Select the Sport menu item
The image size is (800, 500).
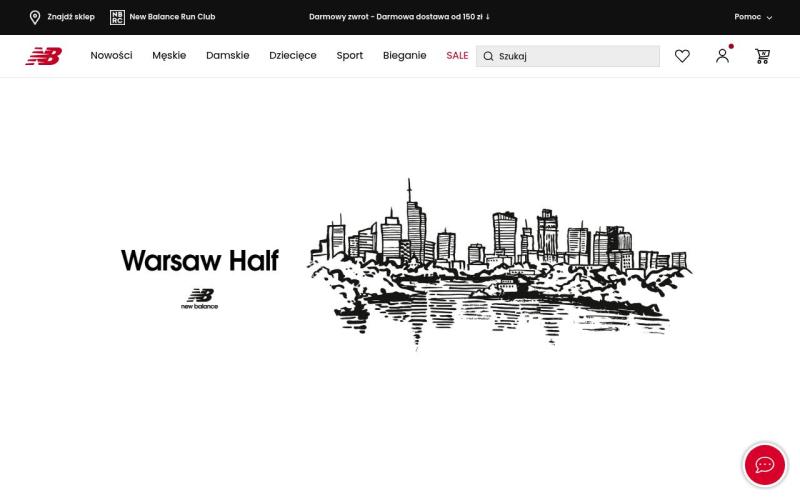349,56
